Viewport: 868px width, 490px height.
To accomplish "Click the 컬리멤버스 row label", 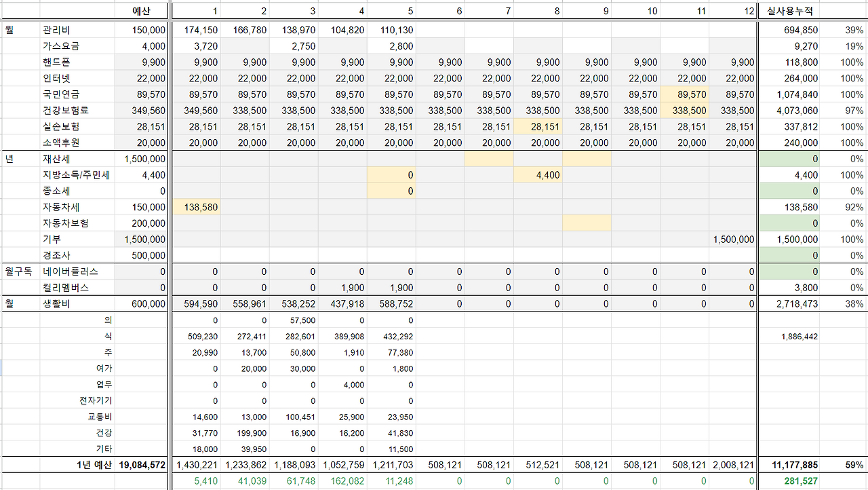I will (x=65, y=288).
